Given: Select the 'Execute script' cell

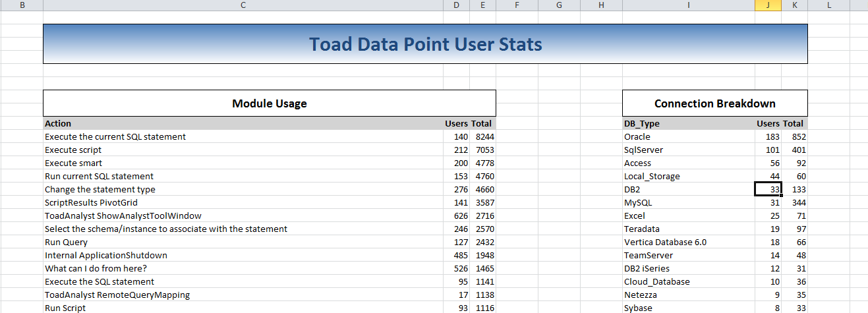Looking at the screenshot, I should pyautogui.click(x=243, y=150).
